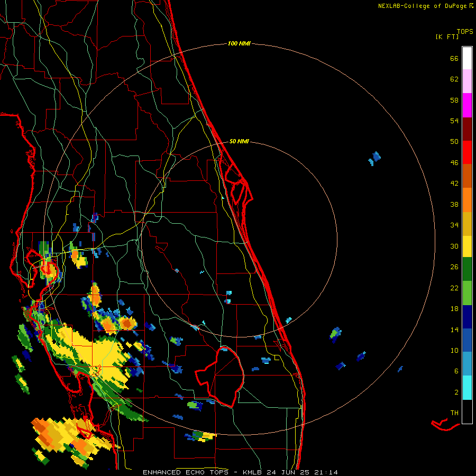Click the TH threshold label
The width and height of the screenshot is (476, 476).
pos(454,413)
